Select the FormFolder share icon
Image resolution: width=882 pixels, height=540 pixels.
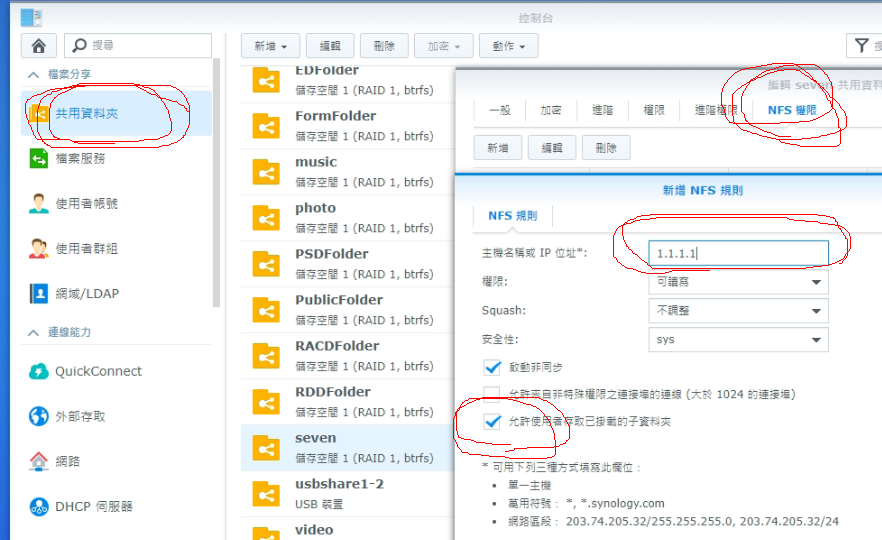coord(266,126)
